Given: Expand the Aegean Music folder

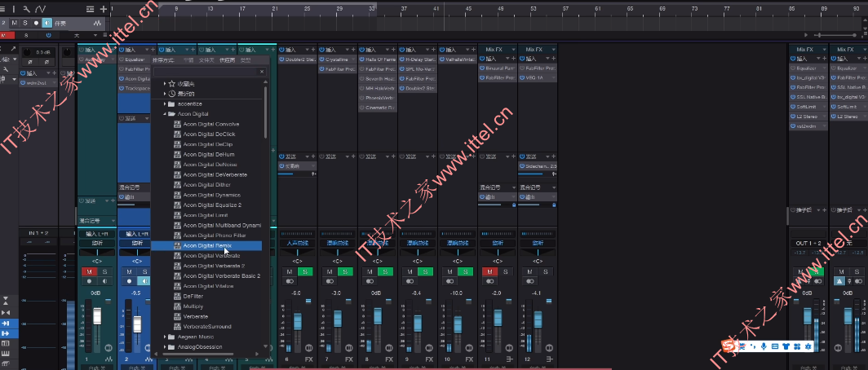Looking at the screenshot, I should (165, 337).
